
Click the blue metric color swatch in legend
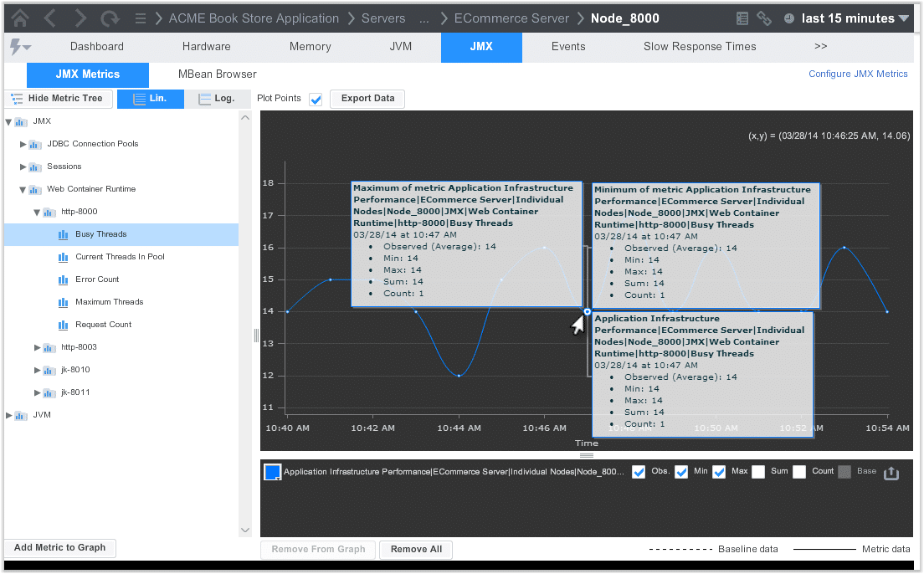272,472
